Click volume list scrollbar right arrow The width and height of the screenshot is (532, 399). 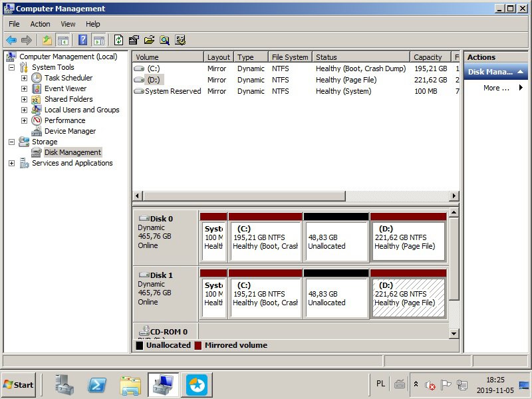454,196
